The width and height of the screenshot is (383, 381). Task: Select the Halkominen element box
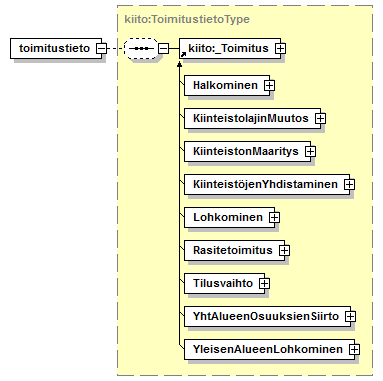coord(227,86)
